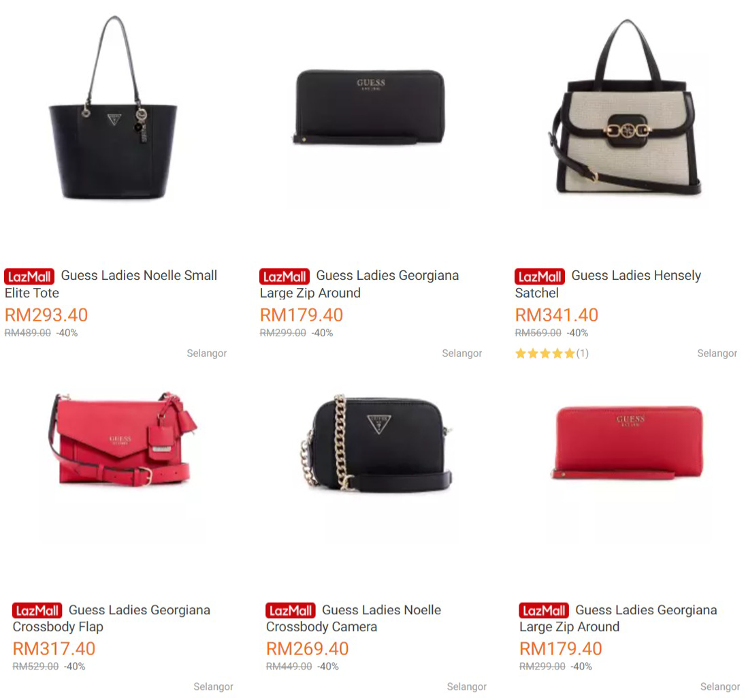This screenshot has height=700, width=746.
Task: Click the LazMall badge on Hensely Satchel listing
Action: [540, 276]
